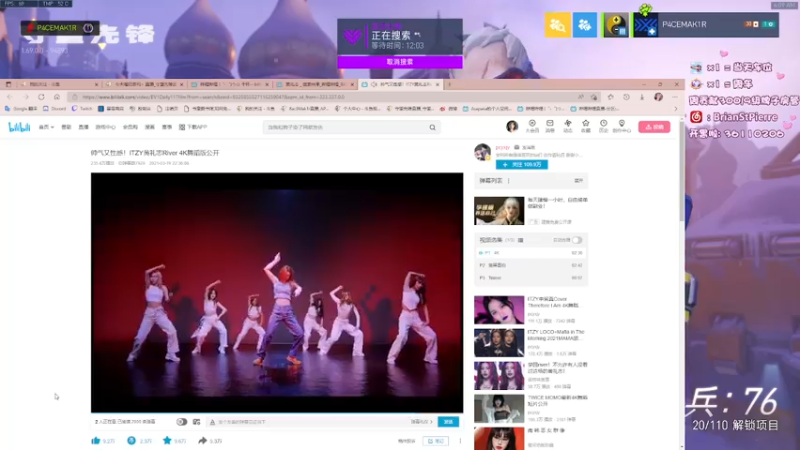Screen dimensions: 800x450
Task: Open the yellow search-group icon in game overlay
Action: [557, 24]
